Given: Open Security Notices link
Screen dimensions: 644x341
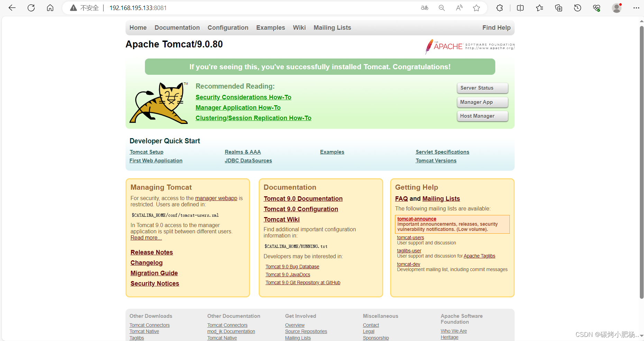Looking at the screenshot, I should pyautogui.click(x=155, y=284).
